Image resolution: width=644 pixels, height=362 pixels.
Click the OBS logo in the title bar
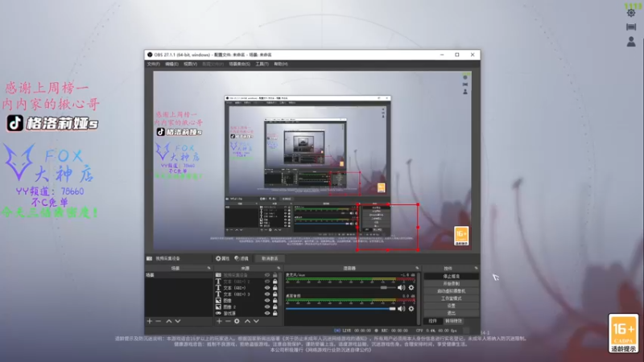(x=150, y=55)
